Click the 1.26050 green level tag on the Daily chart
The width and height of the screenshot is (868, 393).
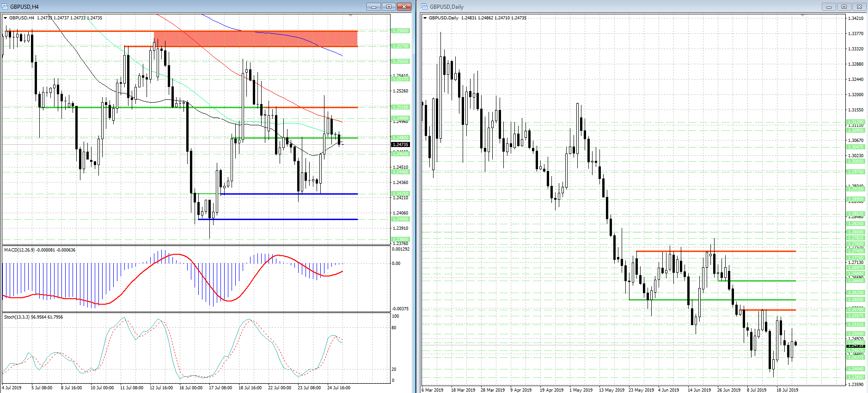(x=856, y=300)
